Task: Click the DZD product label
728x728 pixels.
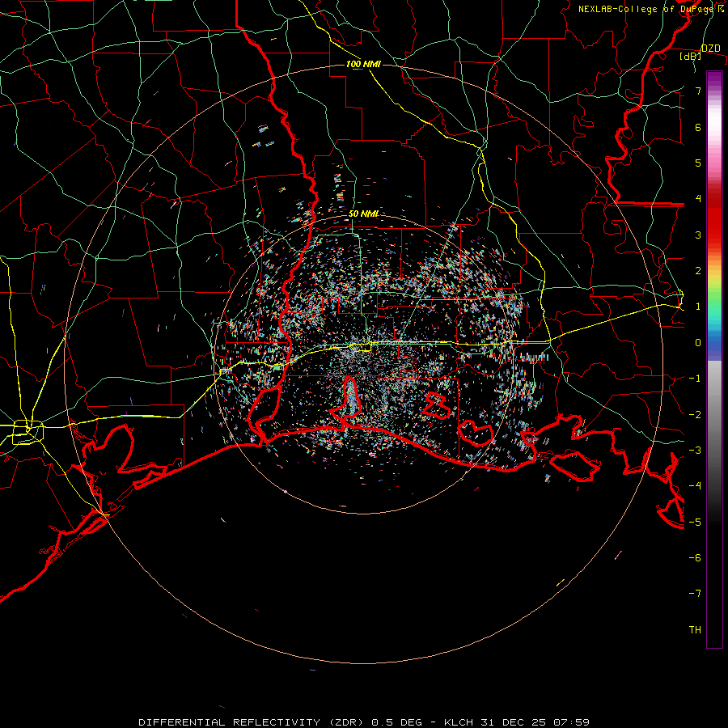Action: [711, 48]
